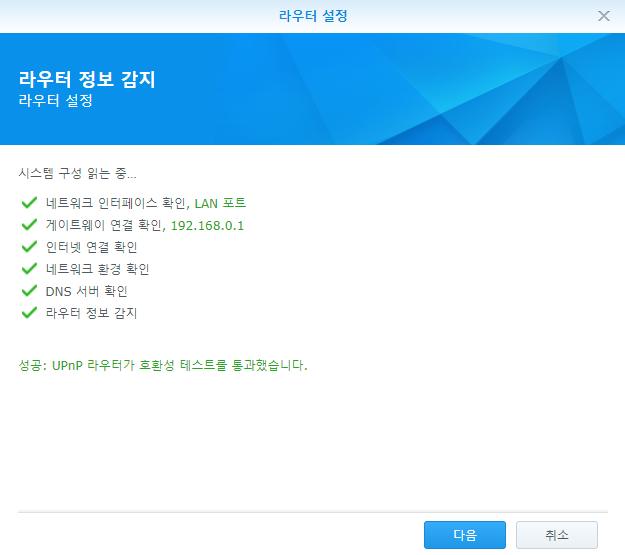The image size is (625, 555).
Task: Click the 'DNS 서버 확인' text
Action: pyautogui.click(x=87, y=291)
